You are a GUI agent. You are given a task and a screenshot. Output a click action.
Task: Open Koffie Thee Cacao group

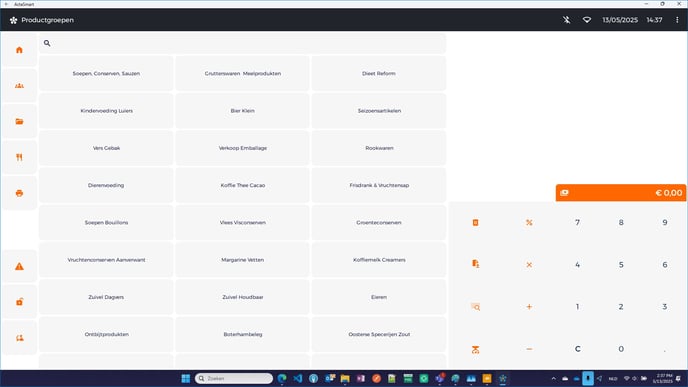[243, 185]
